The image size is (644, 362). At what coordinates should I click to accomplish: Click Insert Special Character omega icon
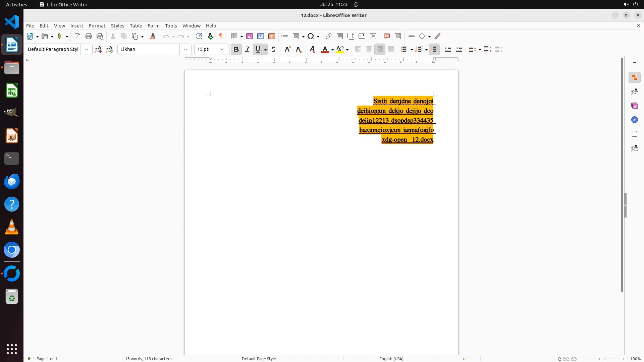pyautogui.click(x=311, y=36)
